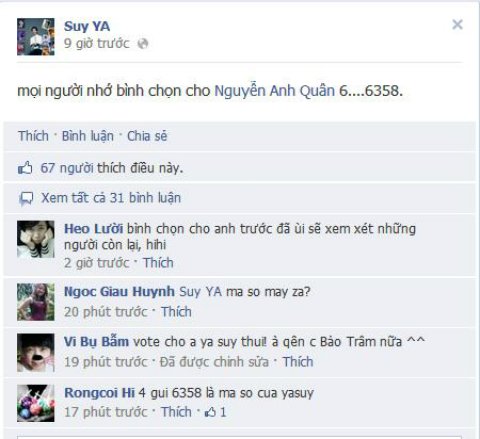Toggle Thích on Ngoc Giau Huynh's comment
480x439 pixels.
coord(176,312)
